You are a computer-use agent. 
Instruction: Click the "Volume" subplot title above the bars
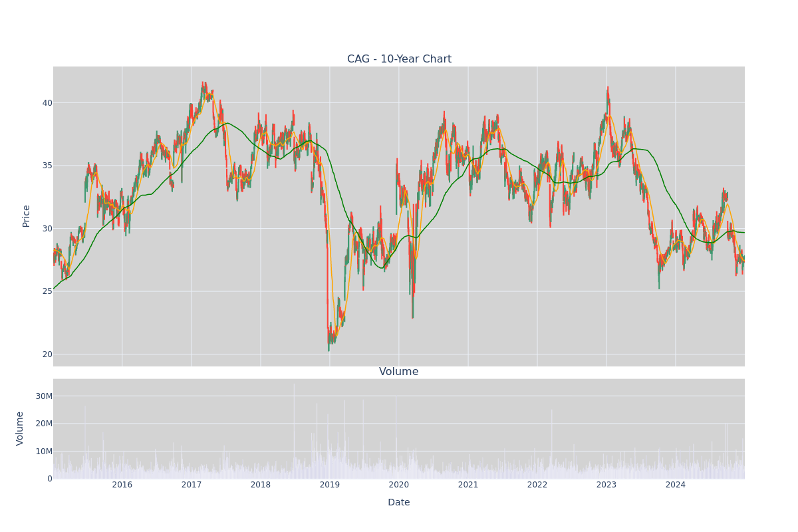pos(399,372)
